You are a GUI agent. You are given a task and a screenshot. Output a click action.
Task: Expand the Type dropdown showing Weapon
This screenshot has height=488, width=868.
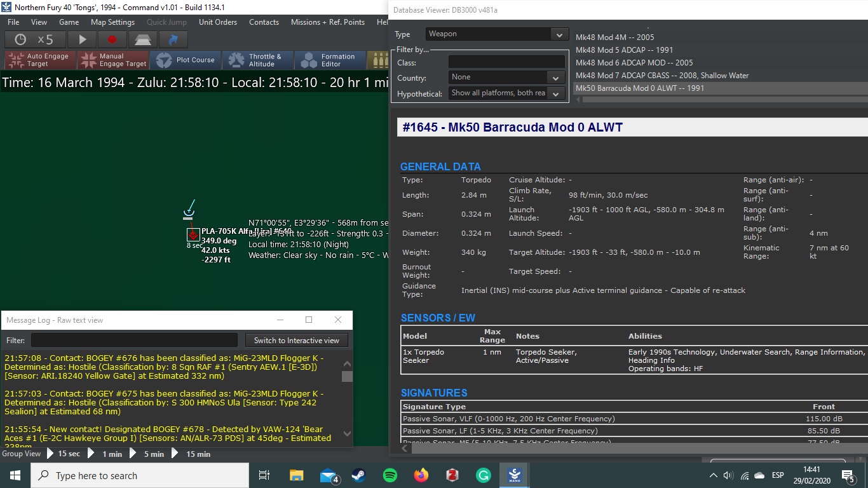click(559, 34)
